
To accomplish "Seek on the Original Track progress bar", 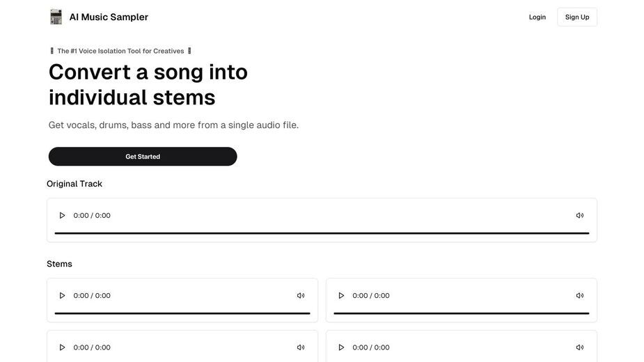I will (x=322, y=233).
